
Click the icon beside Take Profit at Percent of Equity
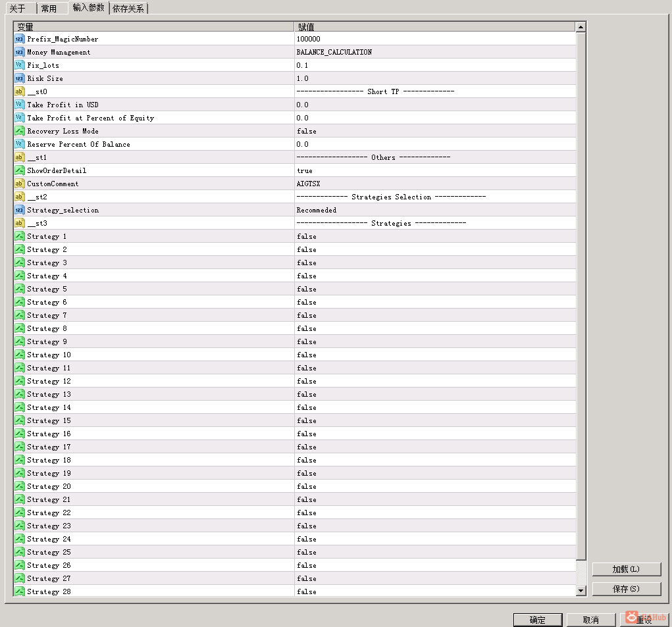20,118
